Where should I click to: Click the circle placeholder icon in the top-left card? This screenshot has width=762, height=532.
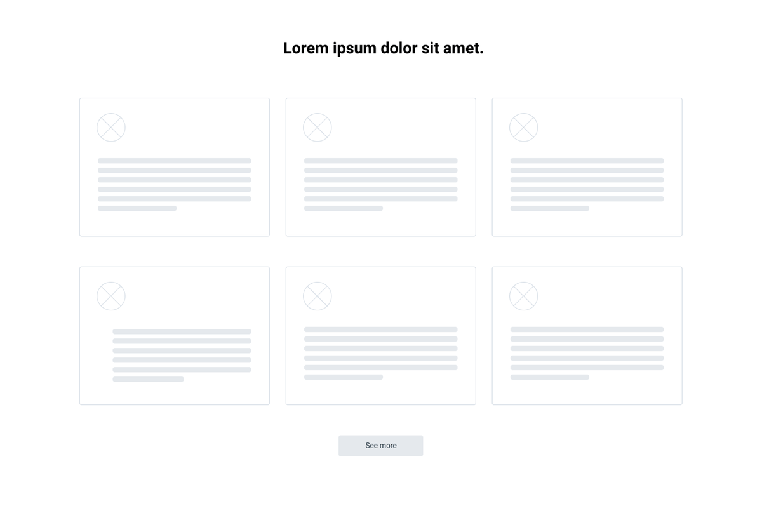pos(111,128)
